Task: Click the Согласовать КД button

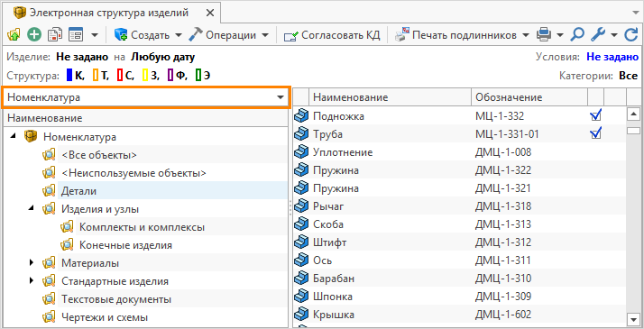Action: click(332, 35)
